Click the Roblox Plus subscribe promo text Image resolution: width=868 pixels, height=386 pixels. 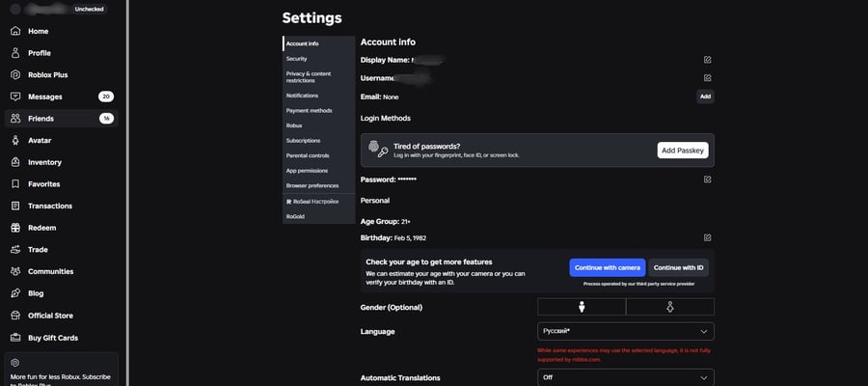click(61, 380)
